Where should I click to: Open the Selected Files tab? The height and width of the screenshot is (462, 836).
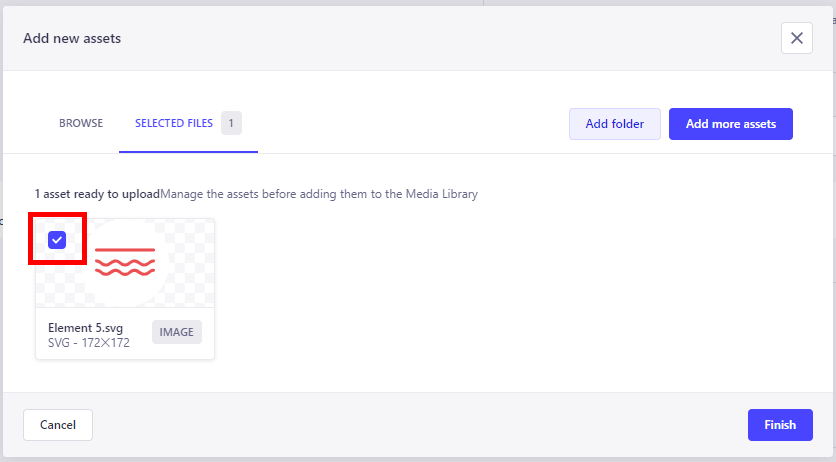174,123
